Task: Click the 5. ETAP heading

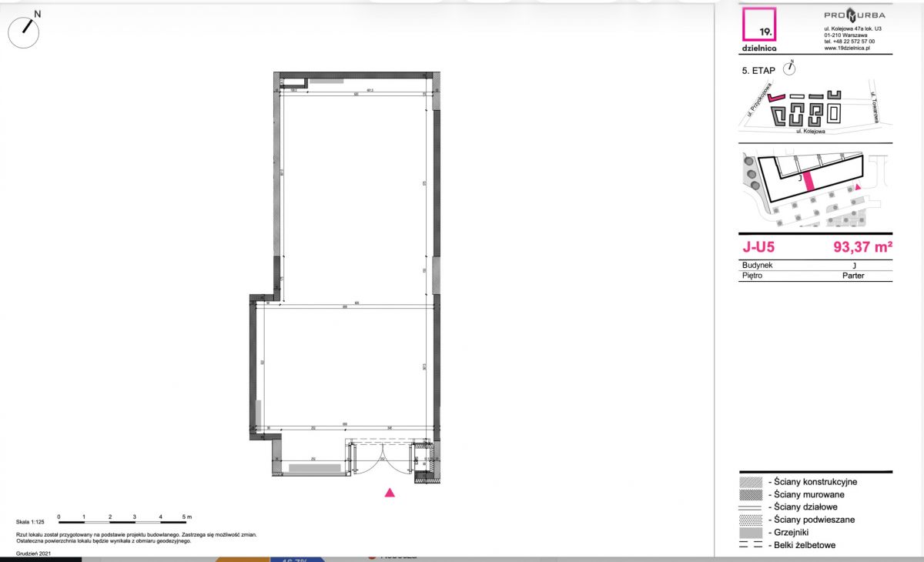Action: (758, 70)
